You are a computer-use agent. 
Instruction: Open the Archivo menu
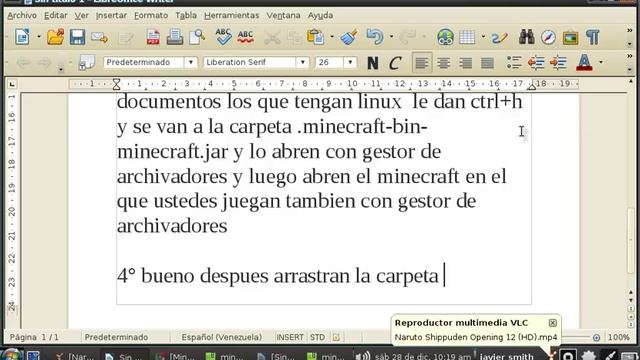22,16
